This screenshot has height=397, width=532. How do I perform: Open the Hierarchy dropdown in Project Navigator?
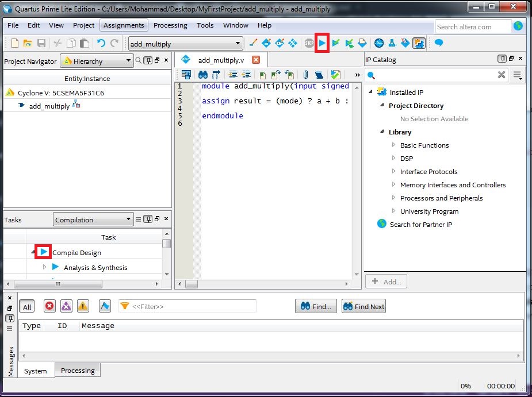[97, 61]
